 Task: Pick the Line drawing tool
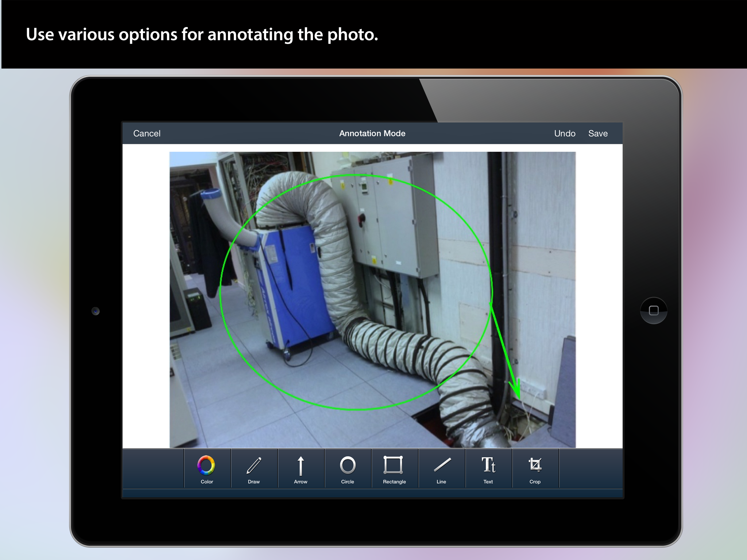tap(441, 469)
